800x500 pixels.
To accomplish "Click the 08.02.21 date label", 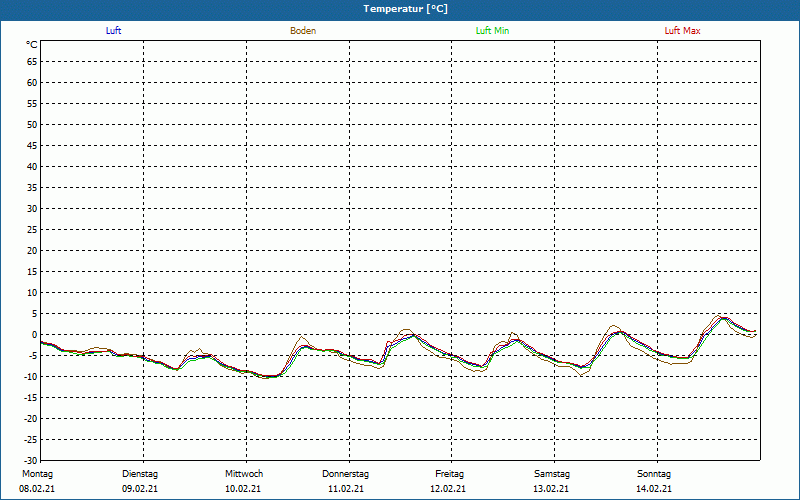I will (37, 489).
